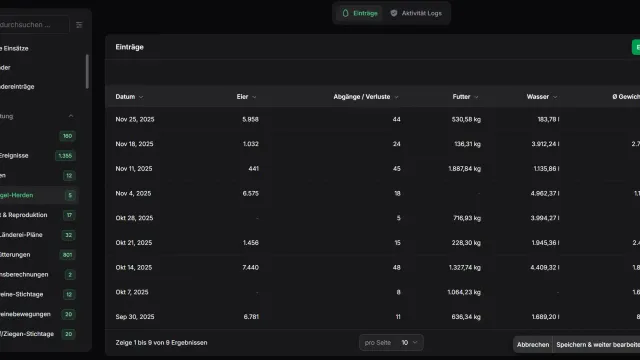Click the green create button in Einträge header
The width and height of the screenshot is (640, 360).
click(636, 47)
